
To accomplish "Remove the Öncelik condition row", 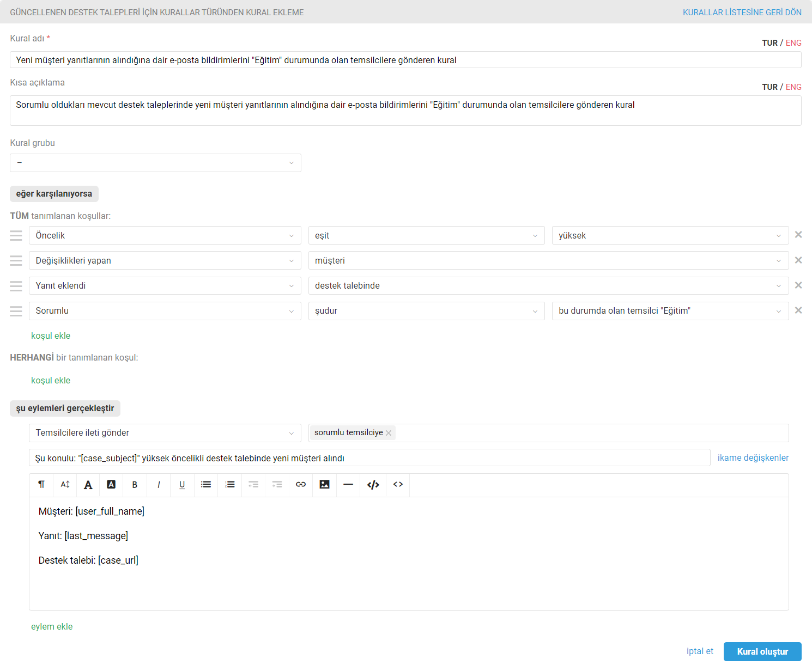I will pos(798,235).
